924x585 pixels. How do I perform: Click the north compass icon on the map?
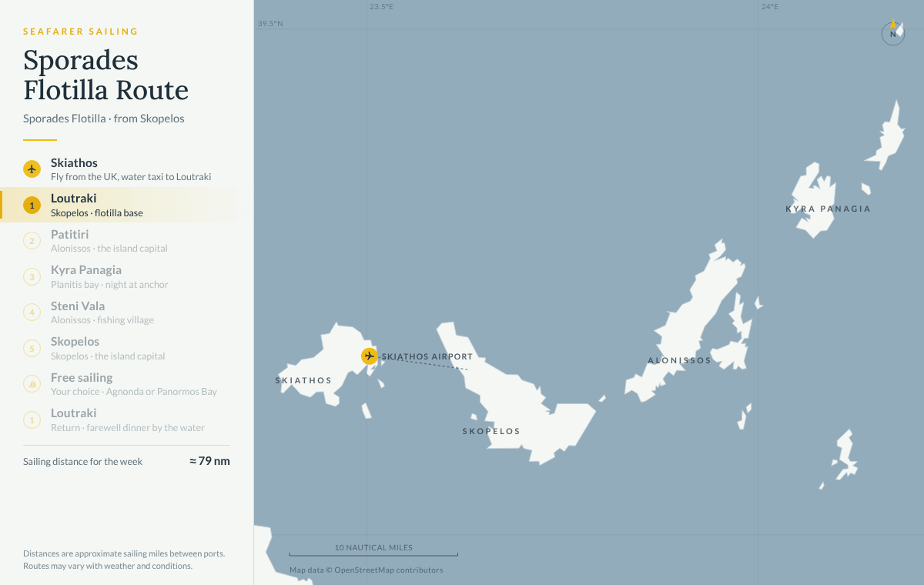[x=893, y=33]
